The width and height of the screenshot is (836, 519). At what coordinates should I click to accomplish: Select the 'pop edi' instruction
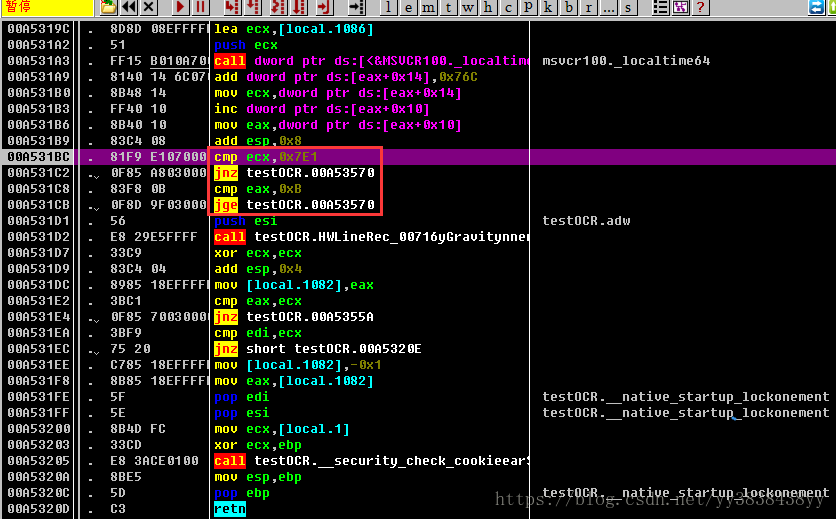coord(242,397)
